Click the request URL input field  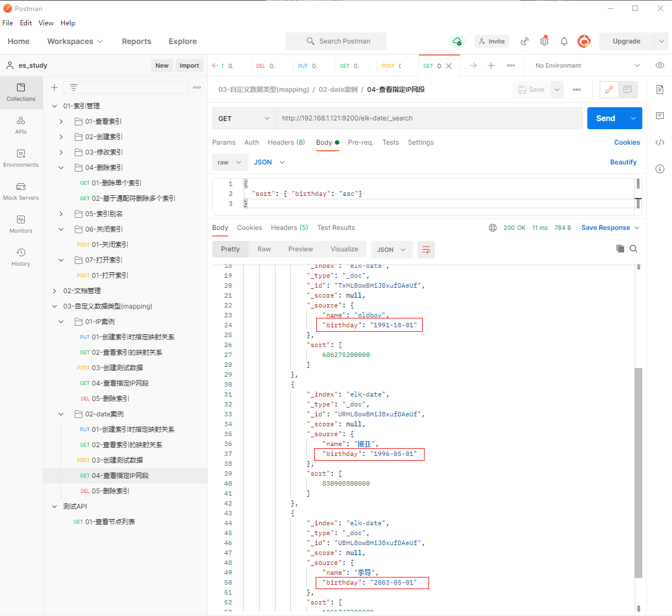pos(429,118)
